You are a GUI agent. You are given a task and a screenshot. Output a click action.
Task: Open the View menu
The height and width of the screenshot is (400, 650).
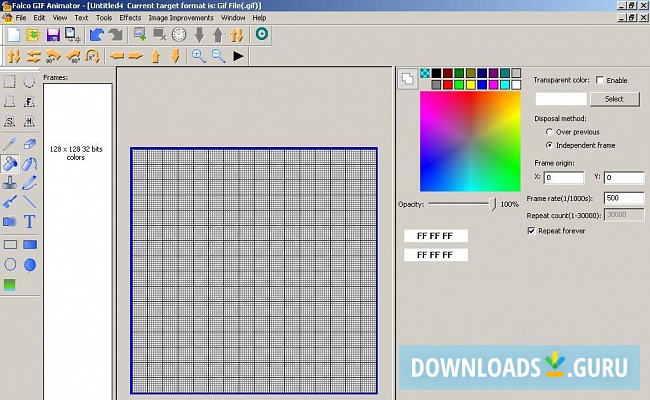pyautogui.click(x=60, y=18)
